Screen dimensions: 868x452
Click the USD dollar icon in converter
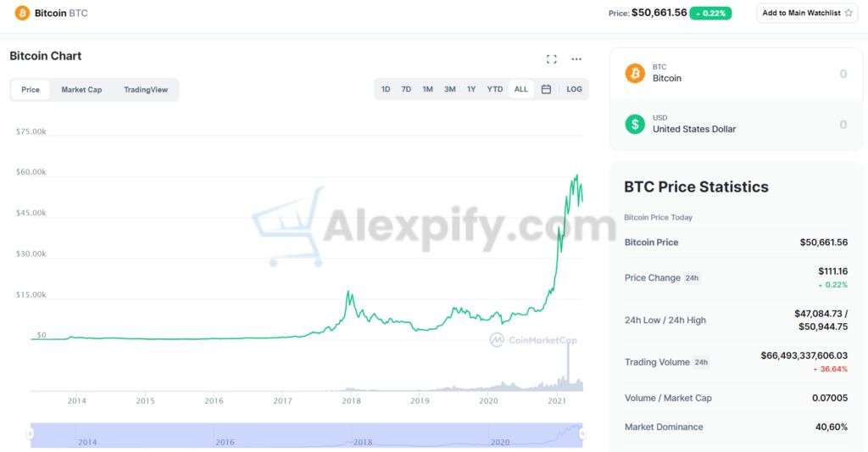(635, 124)
